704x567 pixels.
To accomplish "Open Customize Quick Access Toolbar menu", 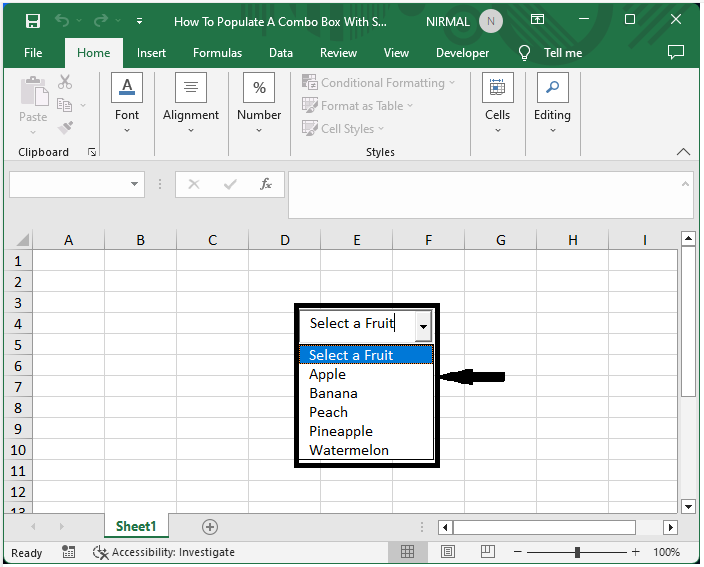I will (x=140, y=21).
